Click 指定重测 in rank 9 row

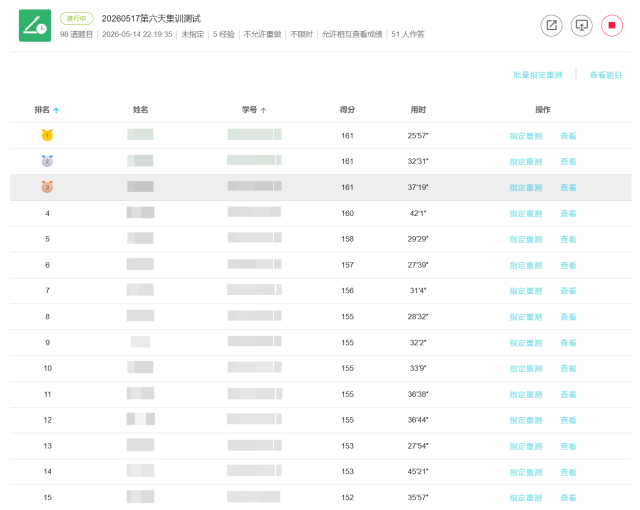coord(526,343)
